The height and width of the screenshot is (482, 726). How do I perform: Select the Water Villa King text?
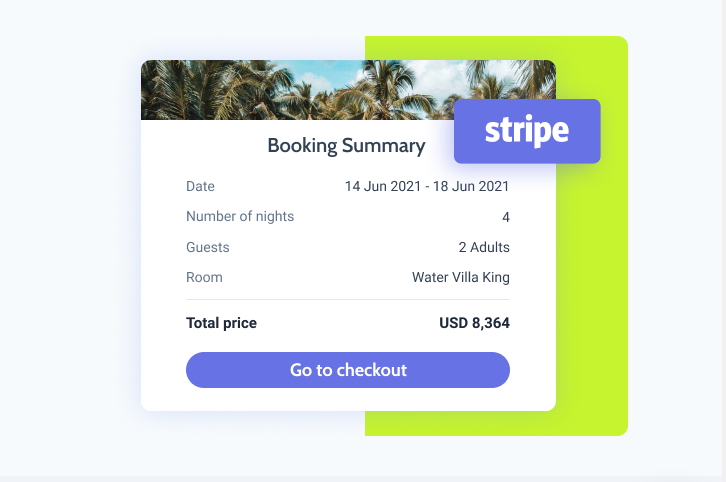click(461, 277)
